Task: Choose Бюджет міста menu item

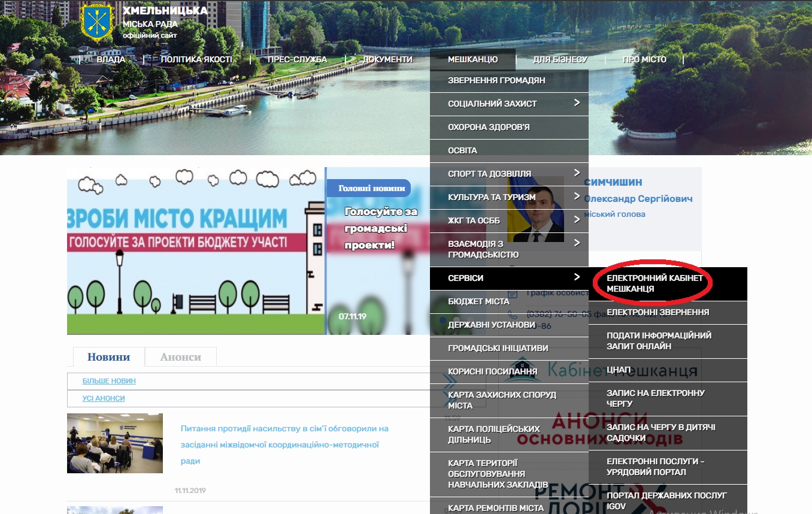Action: coord(478,301)
